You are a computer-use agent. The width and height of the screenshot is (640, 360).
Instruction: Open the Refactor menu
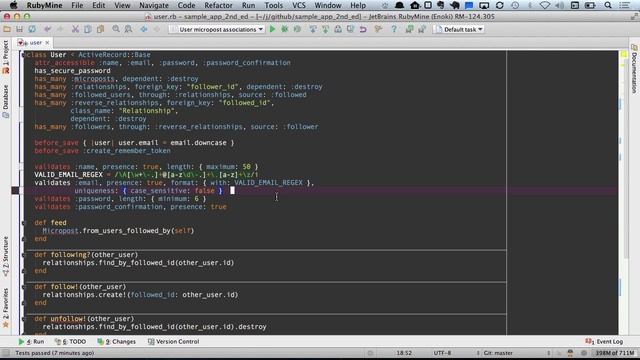(x=218, y=5)
